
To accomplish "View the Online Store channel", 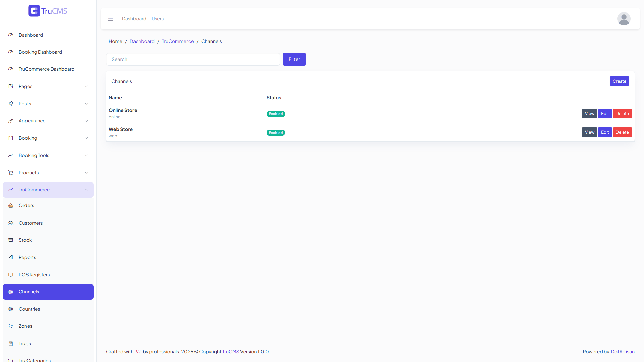I will (589, 113).
